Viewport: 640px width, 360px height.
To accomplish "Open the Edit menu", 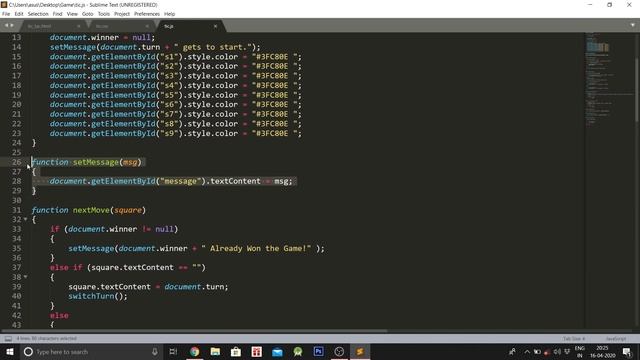I will (x=19, y=14).
